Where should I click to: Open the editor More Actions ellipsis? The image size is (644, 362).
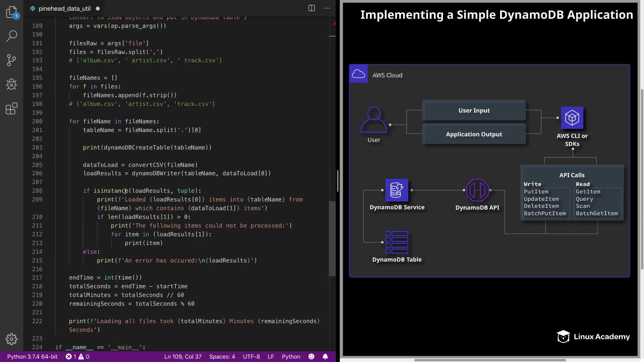(x=327, y=8)
